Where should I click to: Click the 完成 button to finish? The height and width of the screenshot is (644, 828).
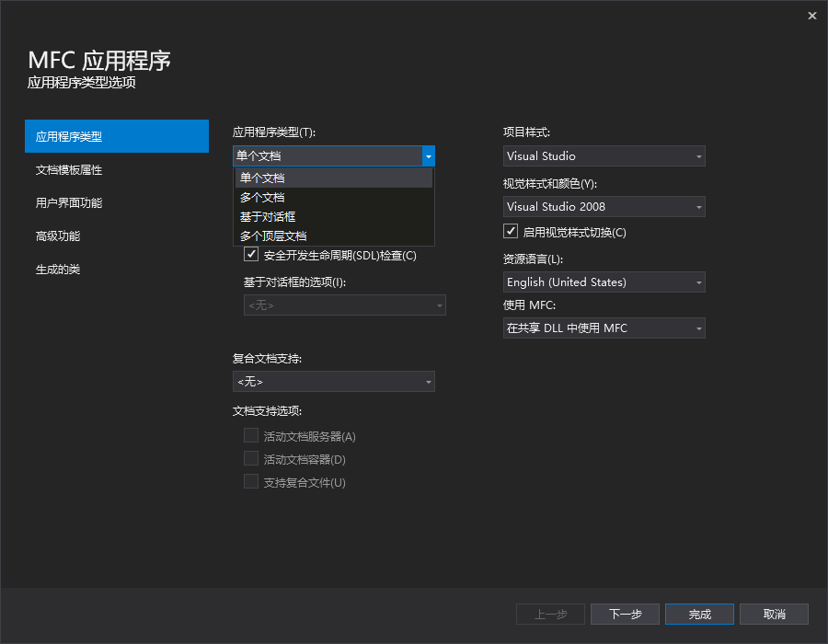pos(699,614)
